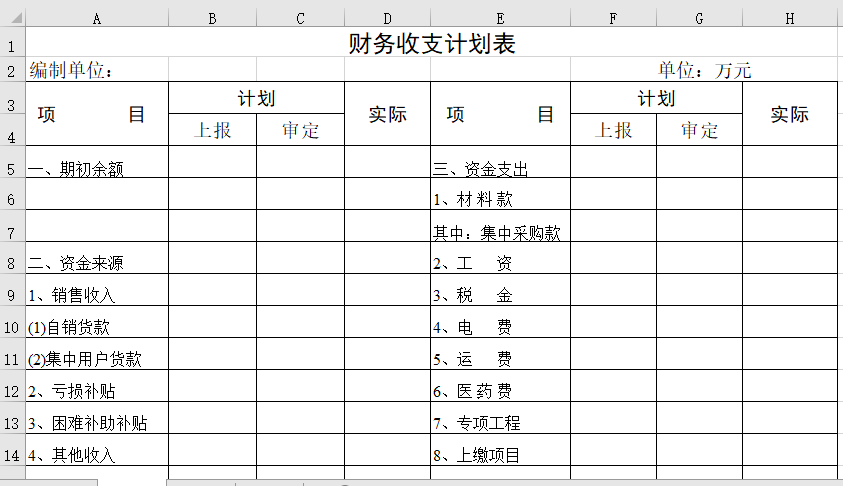
Task: Click the title 财务收支计划表
Action: [x=432, y=44]
